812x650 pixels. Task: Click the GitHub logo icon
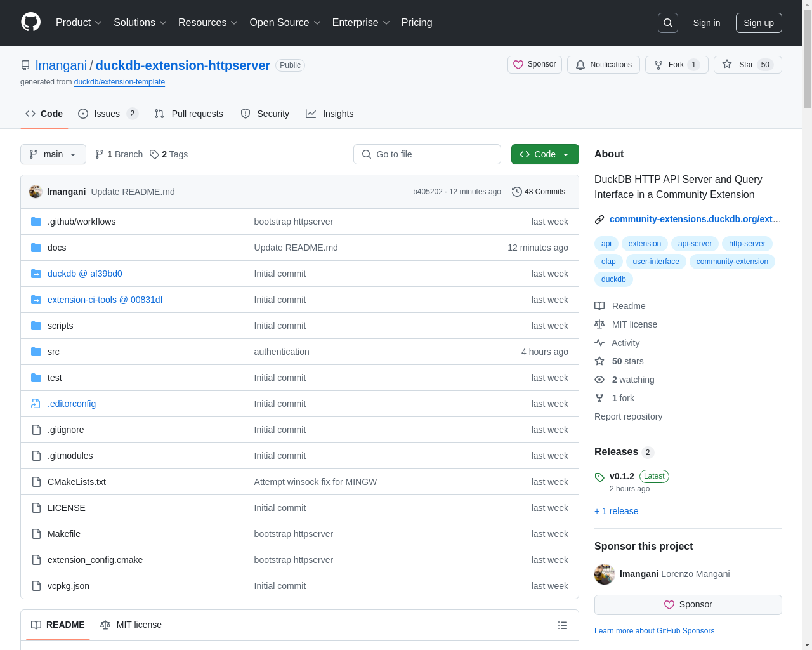point(31,22)
